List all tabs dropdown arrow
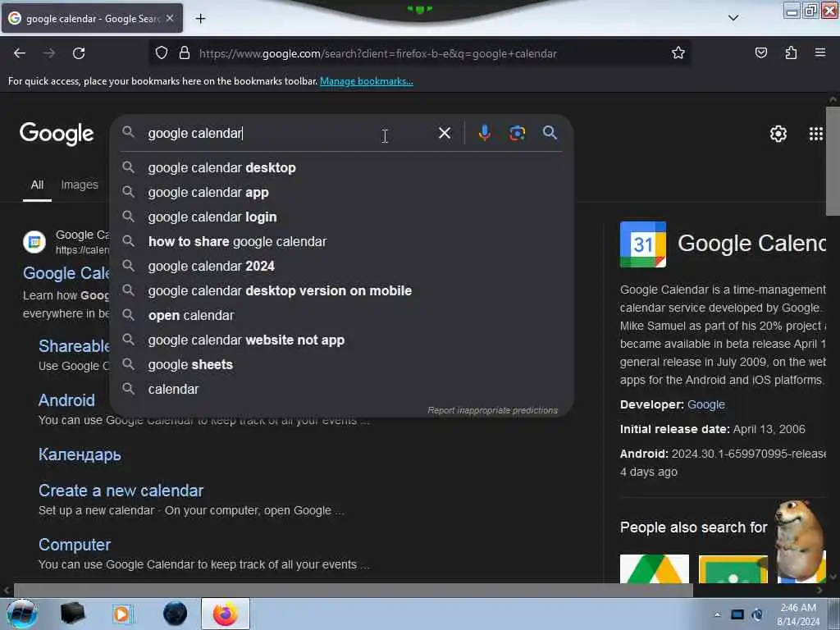 733,18
